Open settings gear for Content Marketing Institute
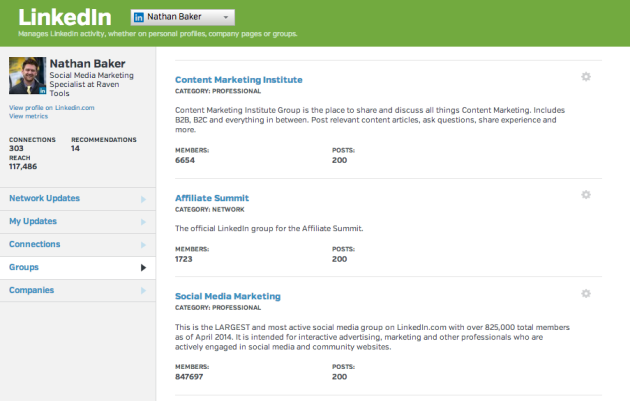 586,76
